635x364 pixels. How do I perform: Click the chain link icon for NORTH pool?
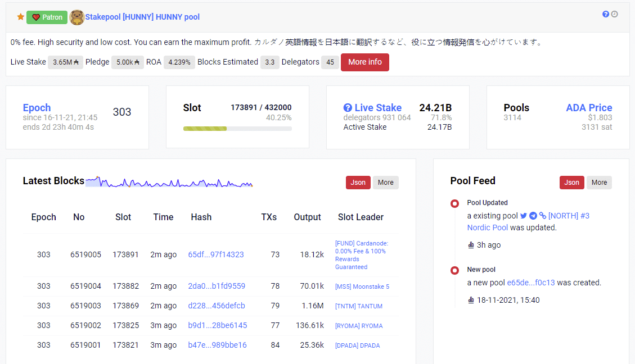point(543,216)
